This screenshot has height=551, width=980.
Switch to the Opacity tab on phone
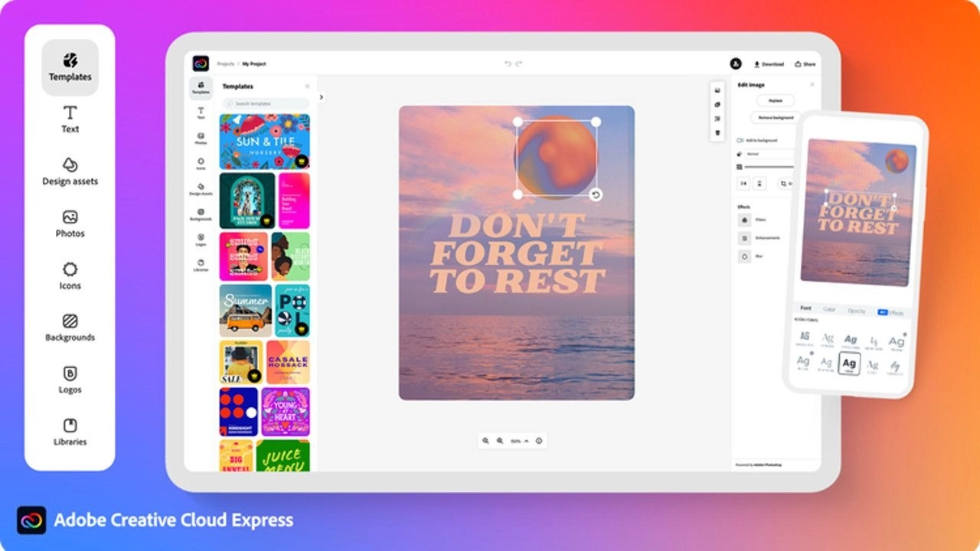(856, 311)
